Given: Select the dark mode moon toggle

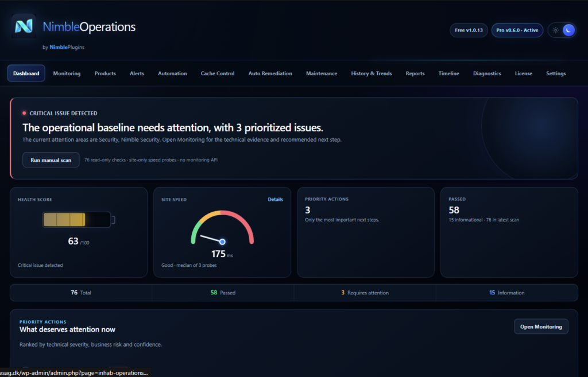Looking at the screenshot, I should (568, 30).
